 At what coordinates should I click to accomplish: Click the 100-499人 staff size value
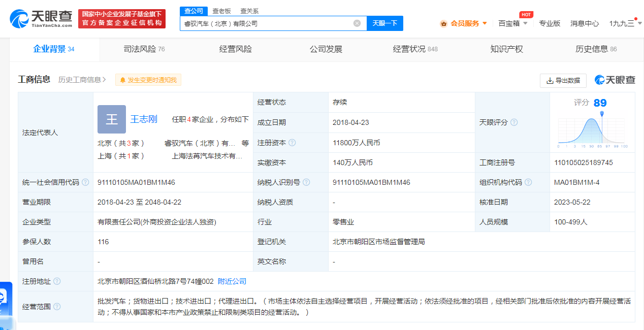[x=571, y=222]
